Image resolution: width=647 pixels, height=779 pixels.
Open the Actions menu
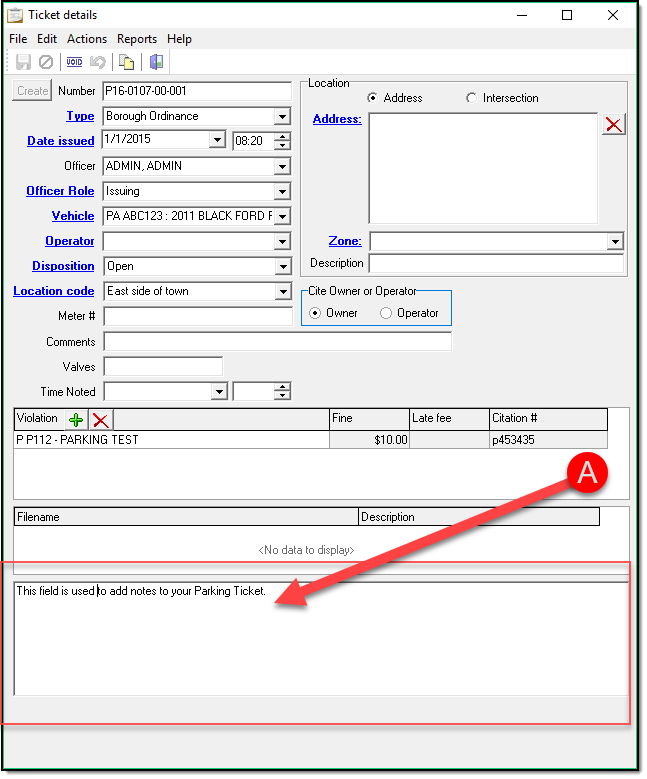(87, 39)
